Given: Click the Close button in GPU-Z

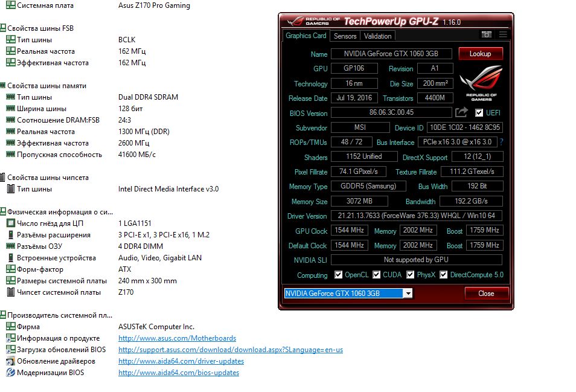Looking at the screenshot, I should point(487,293).
